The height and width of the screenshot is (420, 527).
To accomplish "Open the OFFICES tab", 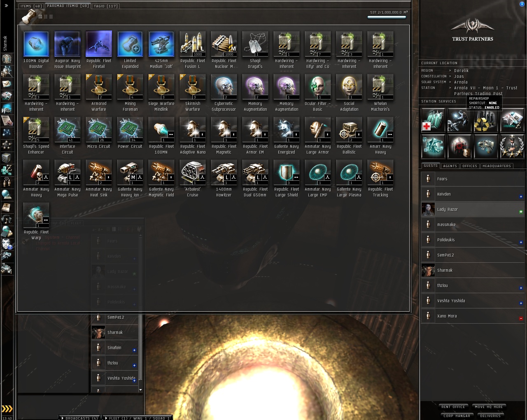I will pos(470,166).
